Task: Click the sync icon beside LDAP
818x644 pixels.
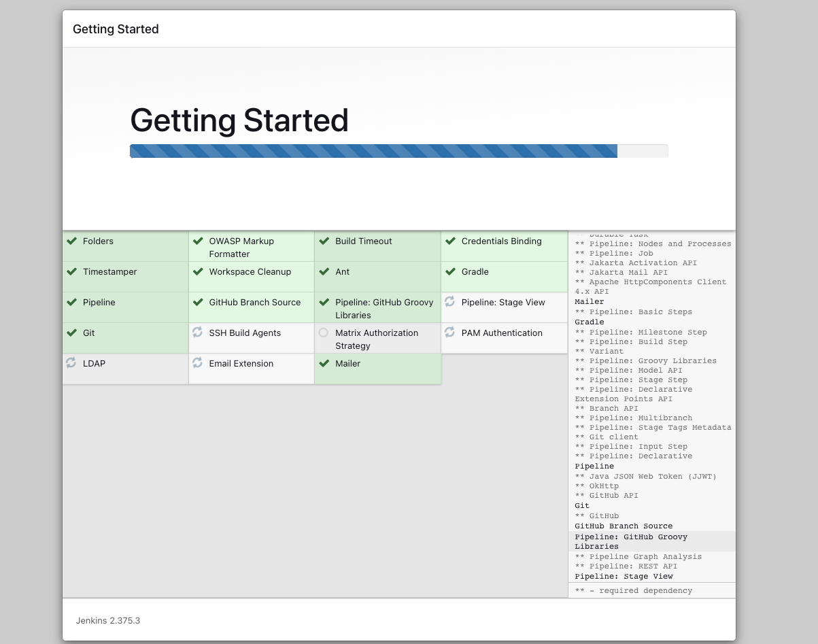Action: click(x=71, y=362)
